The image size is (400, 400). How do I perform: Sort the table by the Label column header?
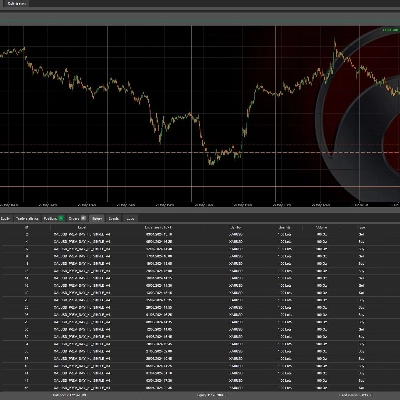82,227
